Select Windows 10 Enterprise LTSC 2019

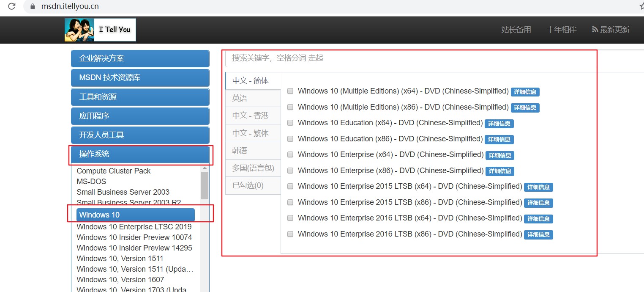pyautogui.click(x=134, y=227)
